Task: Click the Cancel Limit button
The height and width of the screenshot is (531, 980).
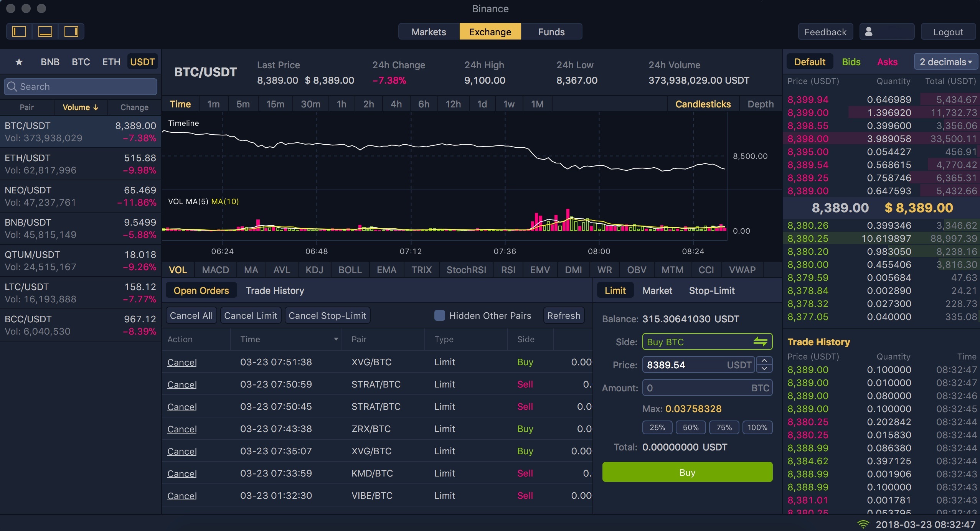Action: [x=251, y=315]
